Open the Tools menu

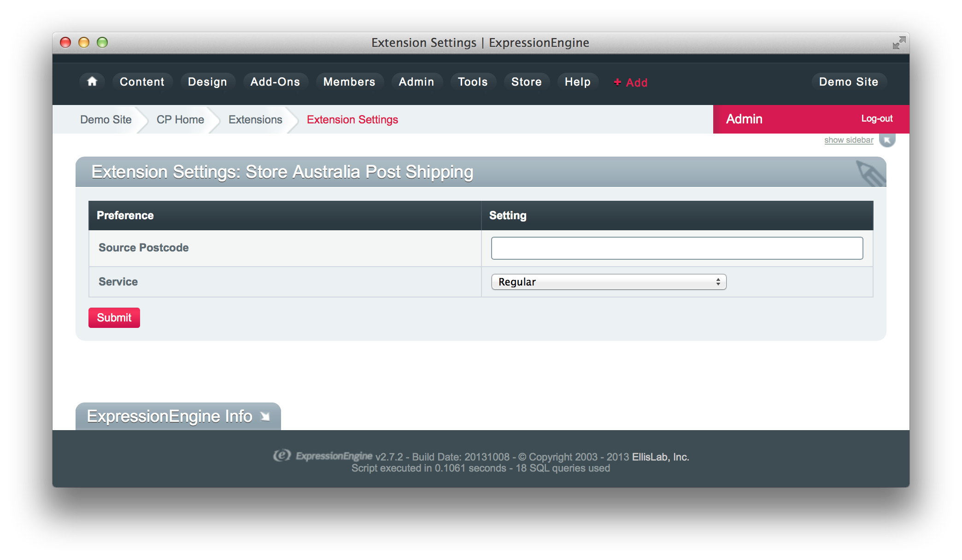click(473, 82)
